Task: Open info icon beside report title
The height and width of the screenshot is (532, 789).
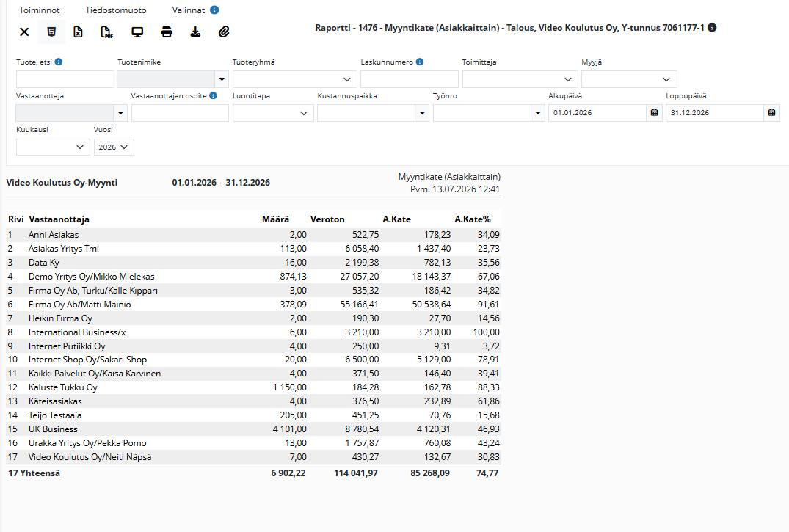Action: coord(712,28)
